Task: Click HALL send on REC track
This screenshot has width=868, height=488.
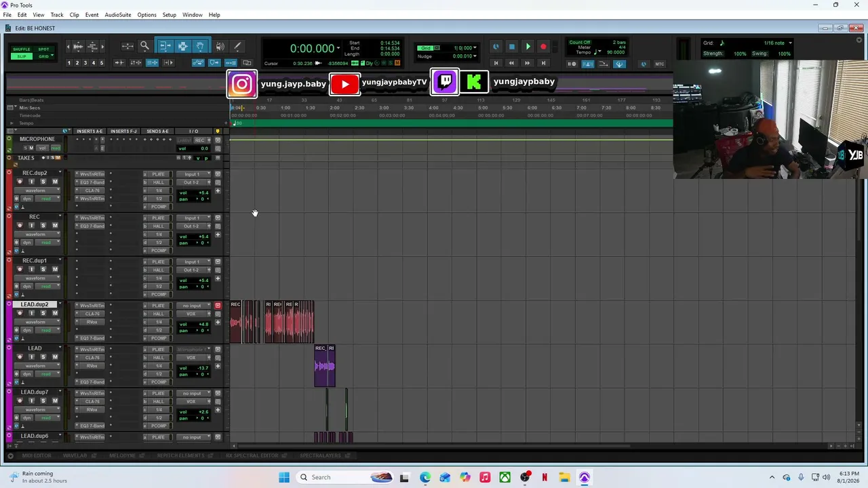Action: coord(158,226)
